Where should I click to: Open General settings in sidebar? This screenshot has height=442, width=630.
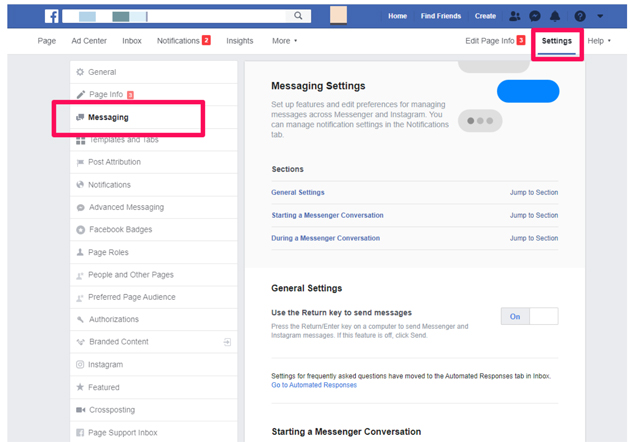pyautogui.click(x=154, y=72)
